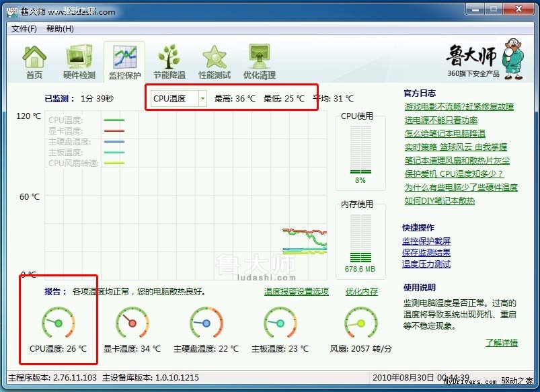Click the CPU温度: 26 ℃ reading

(x=59, y=348)
